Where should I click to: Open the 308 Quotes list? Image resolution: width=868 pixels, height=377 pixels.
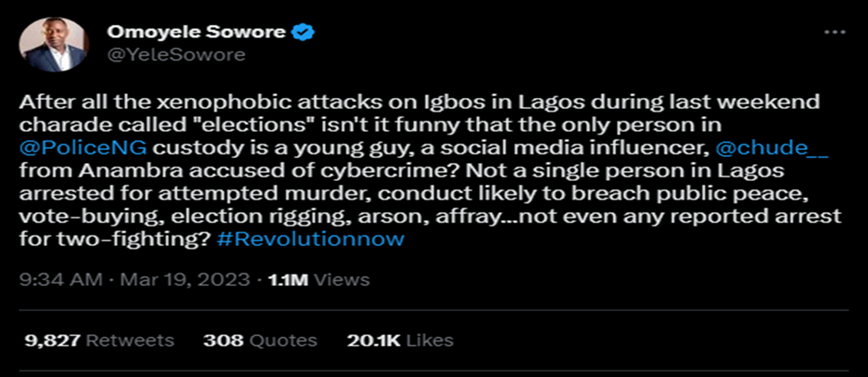(x=260, y=340)
